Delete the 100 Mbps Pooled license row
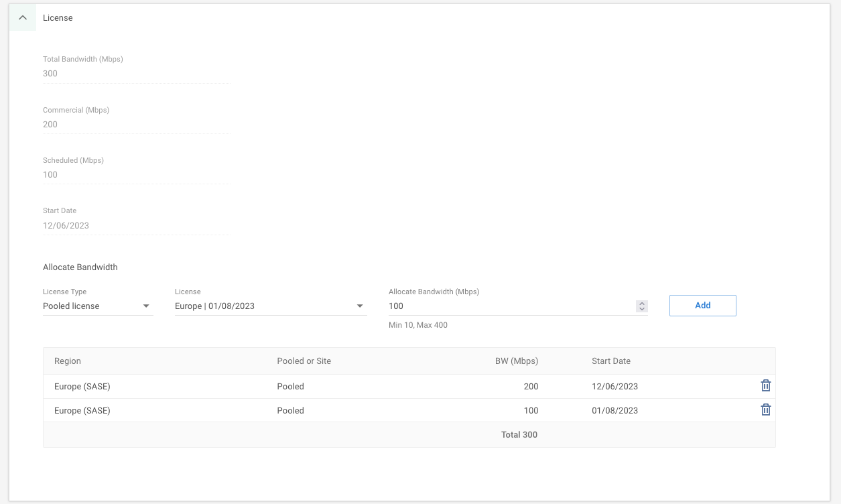Image resolution: width=841 pixels, height=504 pixels. tap(765, 409)
